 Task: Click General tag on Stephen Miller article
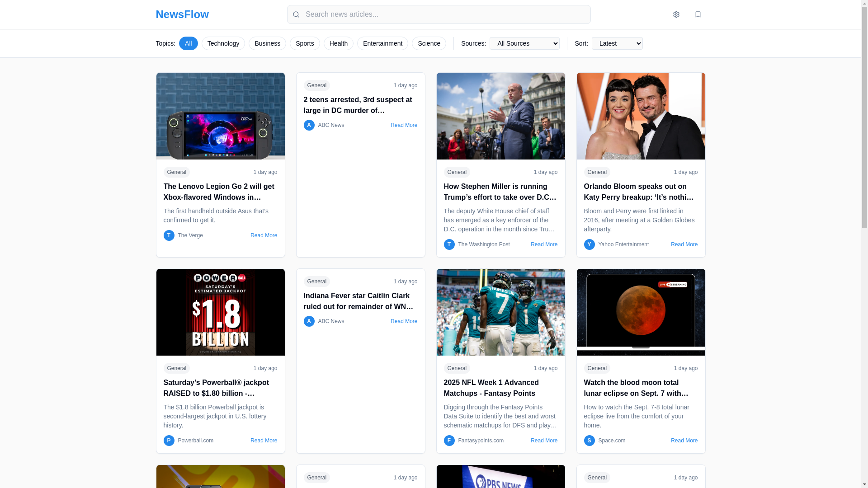[457, 172]
